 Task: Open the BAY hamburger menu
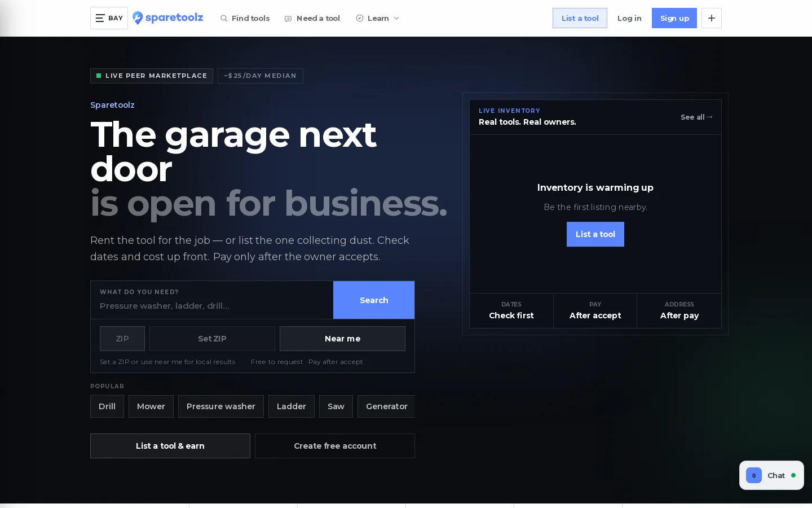point(109,18)
